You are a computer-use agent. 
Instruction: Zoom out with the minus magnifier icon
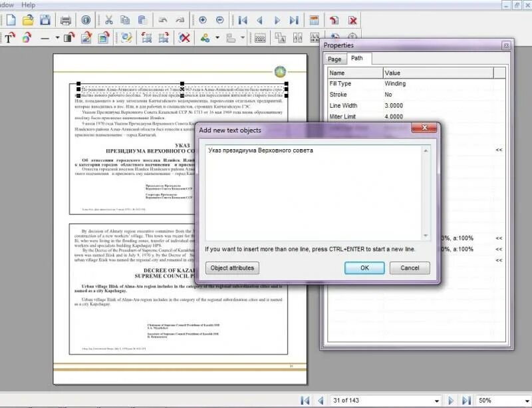pos(219,21)
